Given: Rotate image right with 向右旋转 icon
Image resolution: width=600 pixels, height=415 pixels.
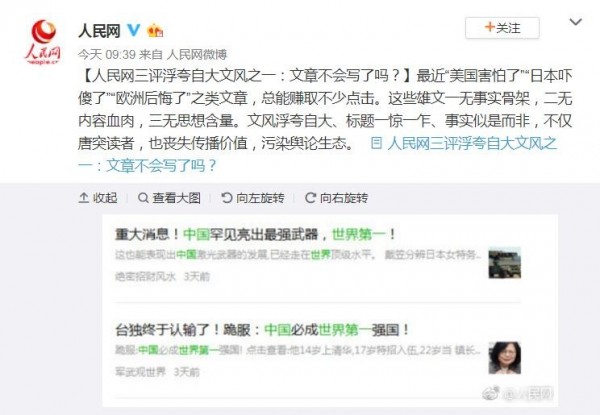Looking at the screenshot, I should click(x=310, y=198).
